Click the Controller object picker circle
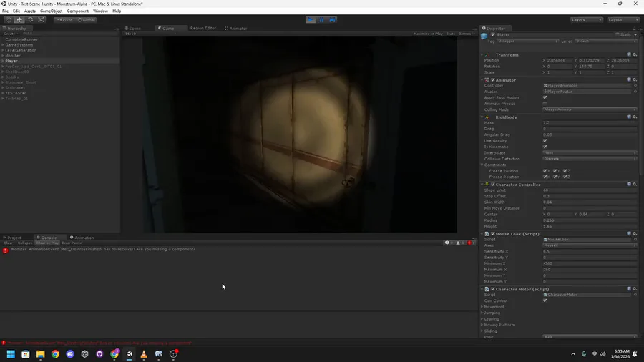The width and height of the screenshot is (644, 362). click(635, 86)
